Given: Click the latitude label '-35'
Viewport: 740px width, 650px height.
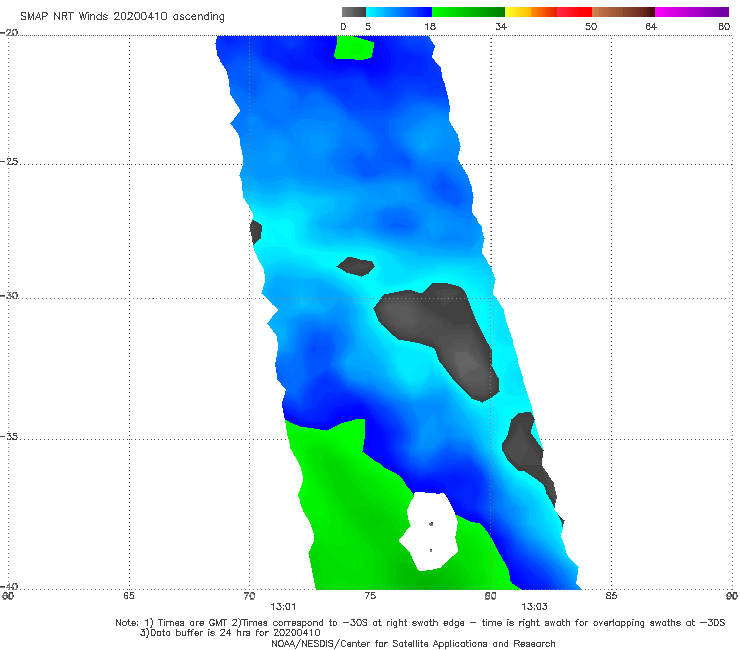Looking at the screenshot, I should 9,437.
